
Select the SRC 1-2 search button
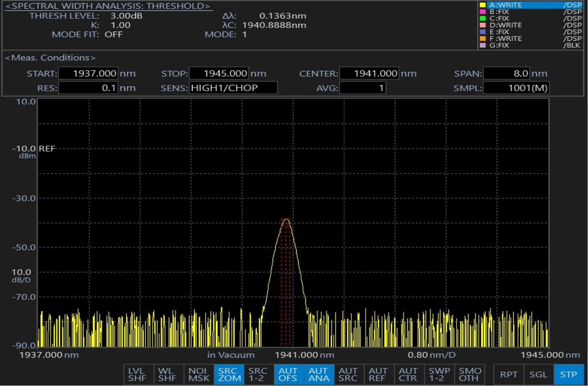(x=258, y=374)
